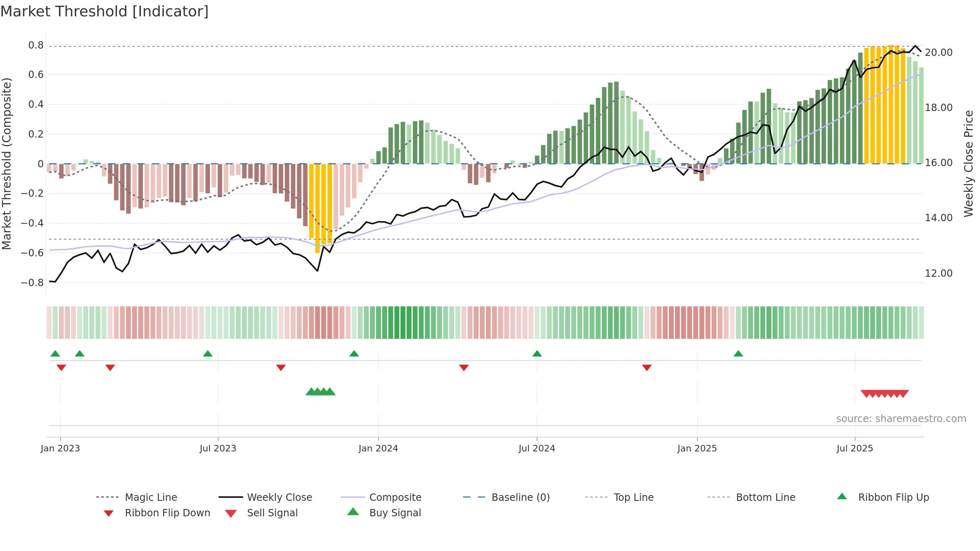
Task: Click the ribbon flip down marker at Jan 2023
Action: point(61,368)
